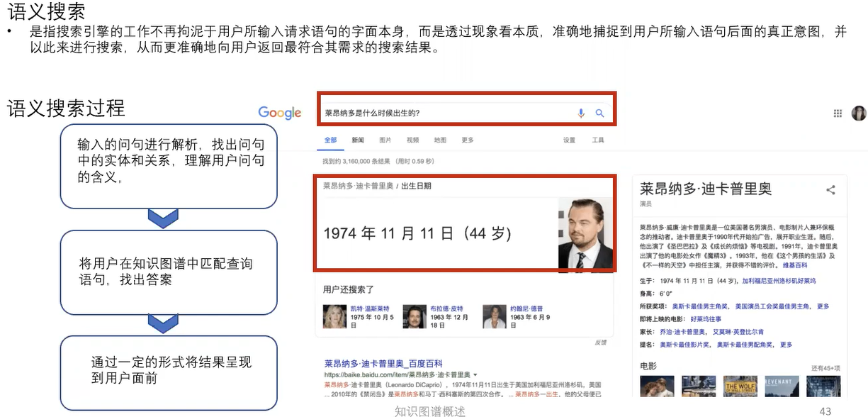Click the 加利福尼亚州洛杉矶好莱坞 birthplace link
This screenshot has width=868, height=417.
pyautogui.click(x=779, y=281)
